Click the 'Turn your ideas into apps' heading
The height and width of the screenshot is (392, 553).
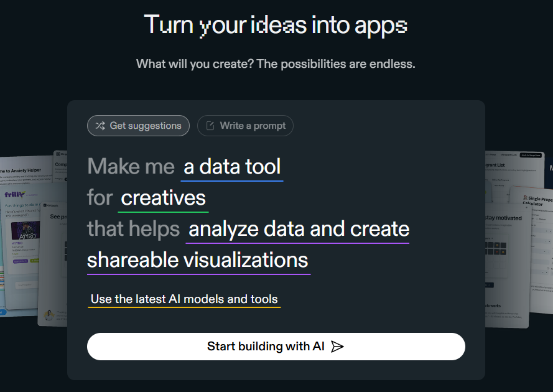(x=276, y=26)
